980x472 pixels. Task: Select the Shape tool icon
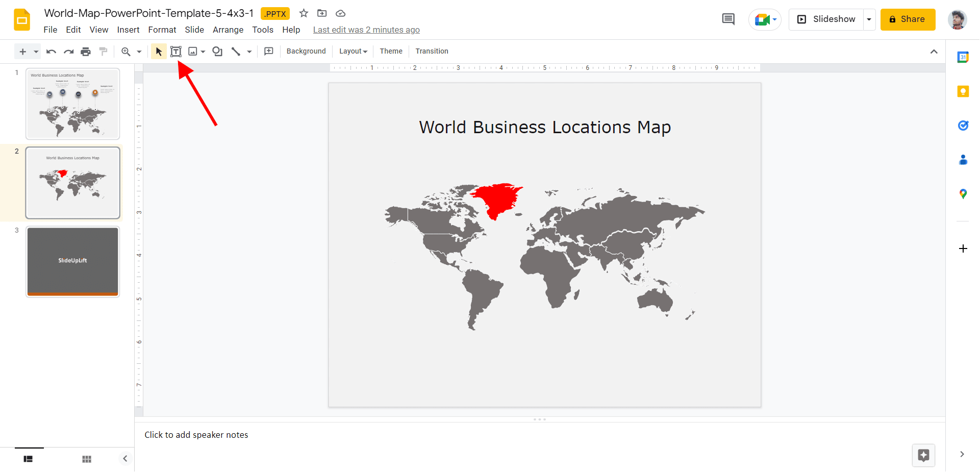pyautogui.click(x=217, y=52)
